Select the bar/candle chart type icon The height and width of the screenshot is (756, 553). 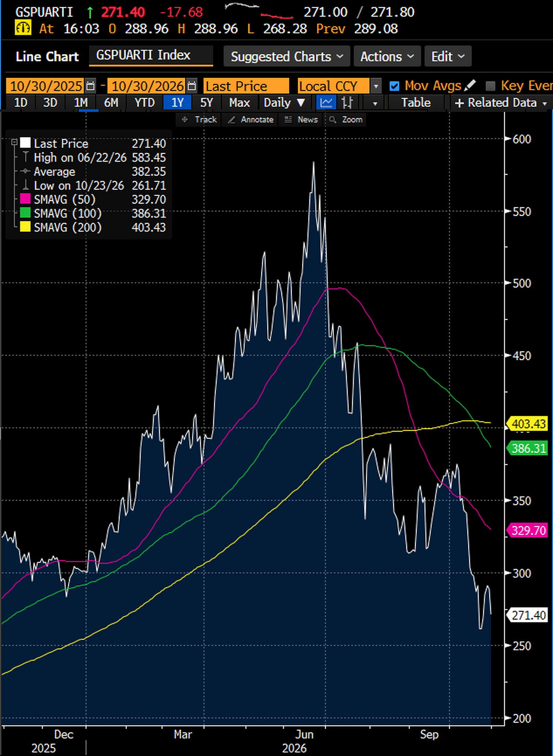click(347, 103)
